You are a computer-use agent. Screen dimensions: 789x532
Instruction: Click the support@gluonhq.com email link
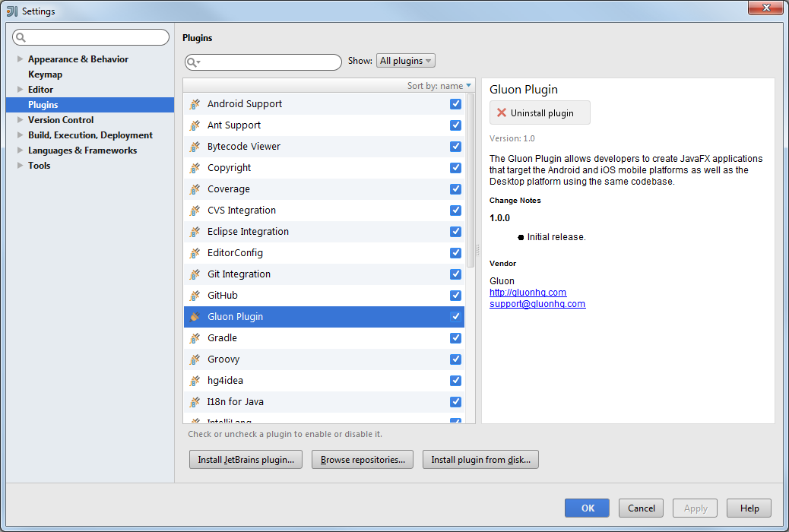(537, 304)
